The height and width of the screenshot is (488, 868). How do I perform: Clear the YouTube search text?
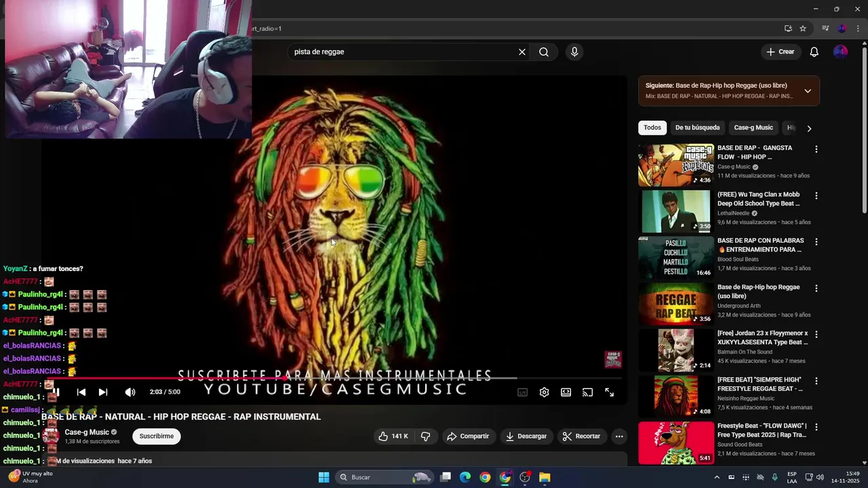(x=522, y=52)
